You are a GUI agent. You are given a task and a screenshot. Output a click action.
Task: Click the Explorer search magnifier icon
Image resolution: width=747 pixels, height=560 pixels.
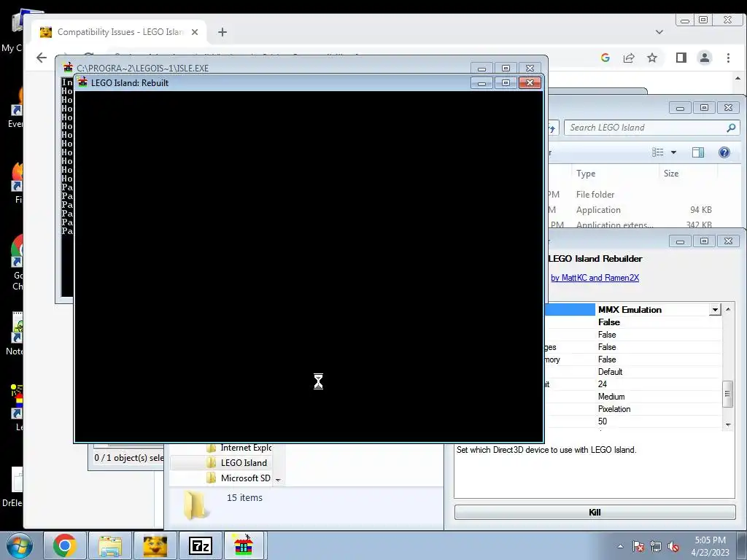[731, 128]
